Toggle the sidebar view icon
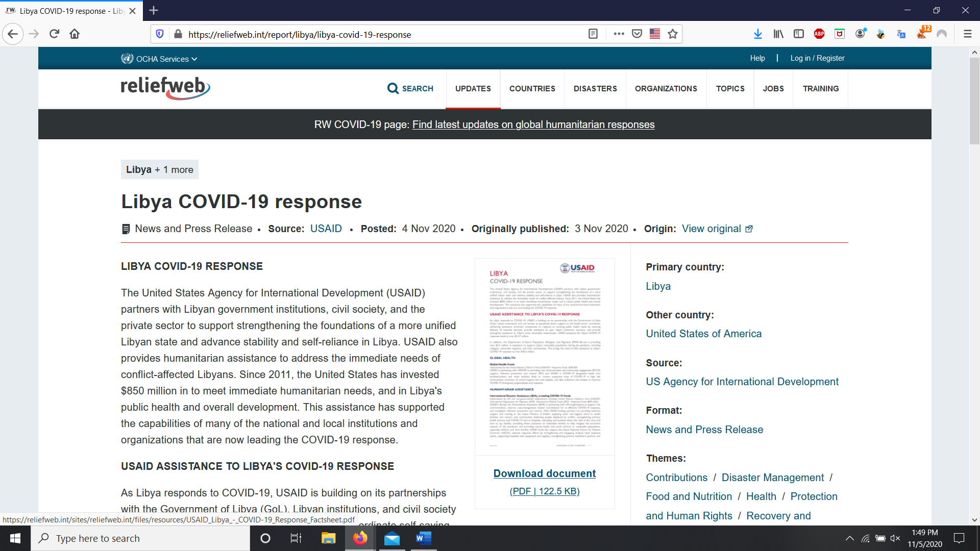Screen dimensions: 980x551 pos(799,34)
